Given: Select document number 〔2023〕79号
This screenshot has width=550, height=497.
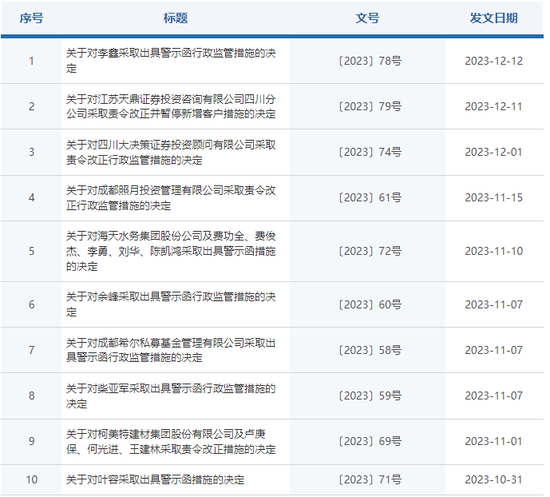Looking at the screenshot, I should point(370,106).
